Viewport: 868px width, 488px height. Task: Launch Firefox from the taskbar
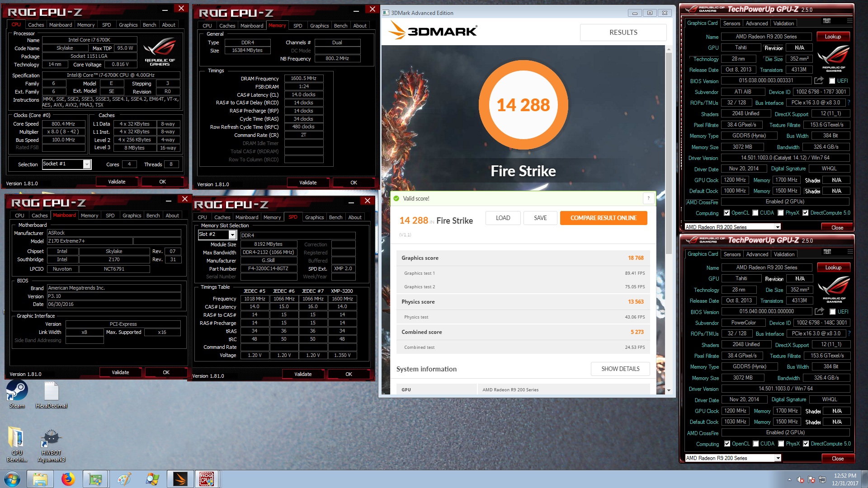pos(68,479)
